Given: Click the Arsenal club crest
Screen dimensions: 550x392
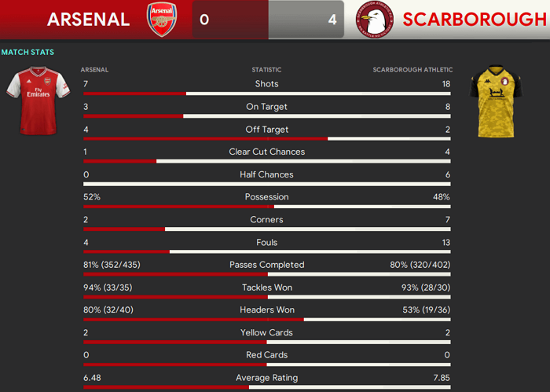Looking at the screenshot, I should coord(162,20).
